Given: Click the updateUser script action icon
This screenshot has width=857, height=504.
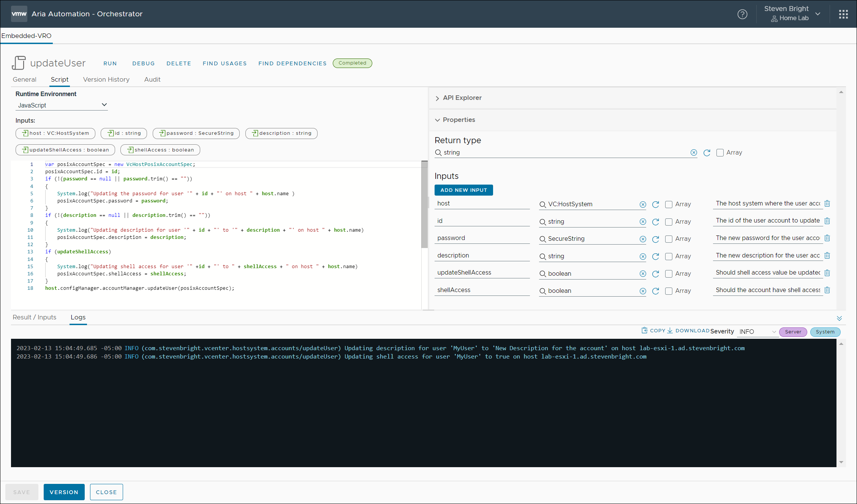Looking at the screenshot, I should pyautogui.click(x=19, y=63).
